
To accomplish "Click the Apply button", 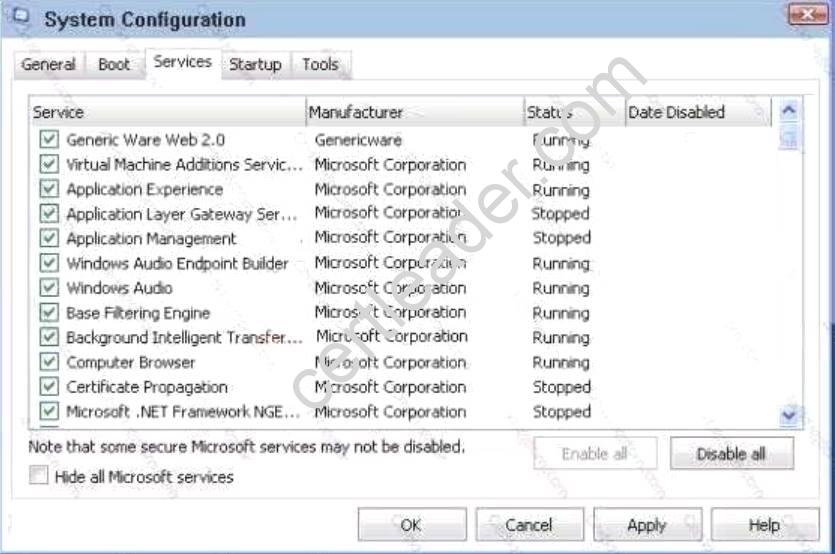I will click(647, 525).
